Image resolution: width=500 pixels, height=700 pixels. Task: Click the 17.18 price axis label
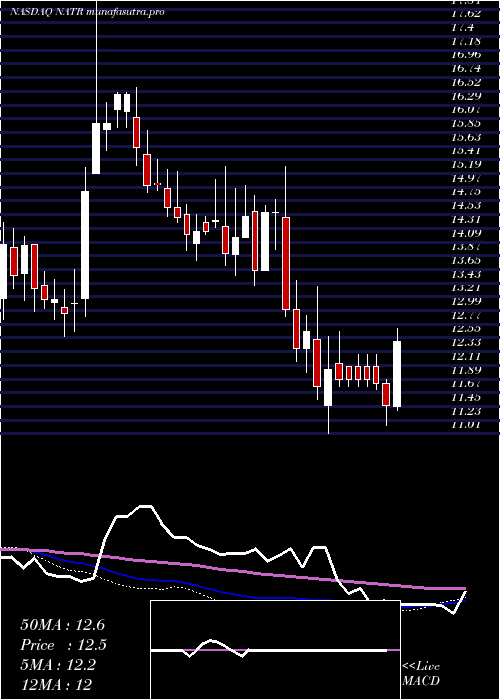[x=466, y=41]
